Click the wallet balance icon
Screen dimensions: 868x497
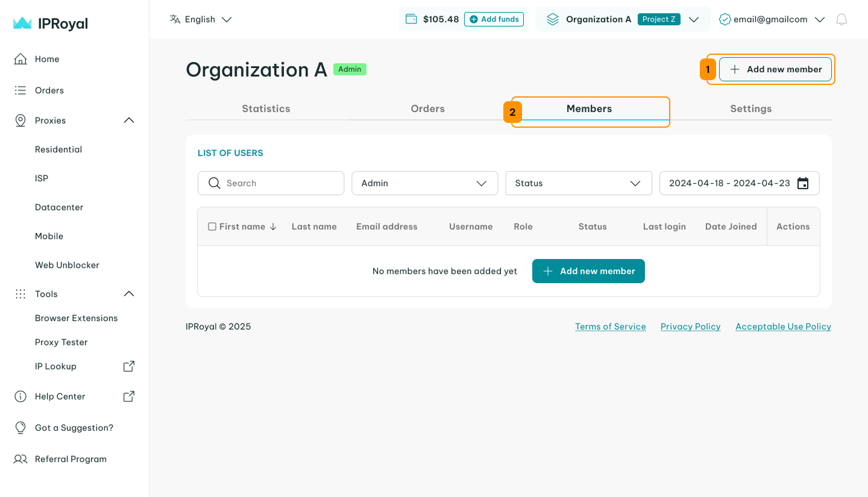412,19
